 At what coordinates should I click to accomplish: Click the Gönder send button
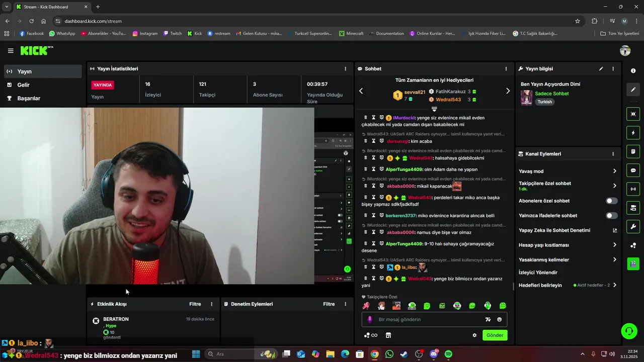point(495,335)
